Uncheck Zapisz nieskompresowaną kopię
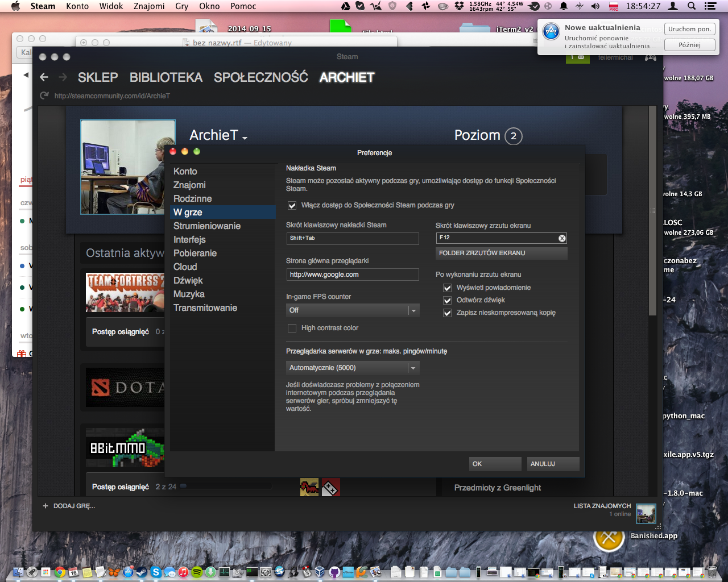This screenshot has width=728, height=582. point(448,313)
